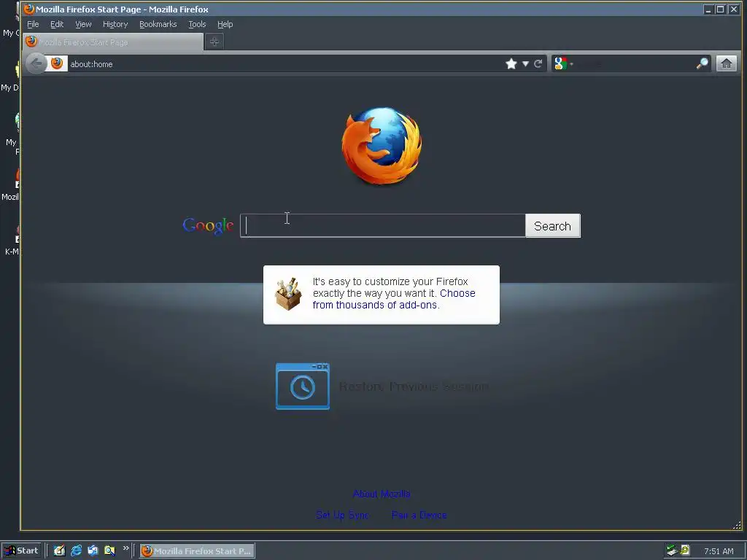Expand the URL history dropdown arrow
Viewport: 747px width, 560px height.
point(525,64)
